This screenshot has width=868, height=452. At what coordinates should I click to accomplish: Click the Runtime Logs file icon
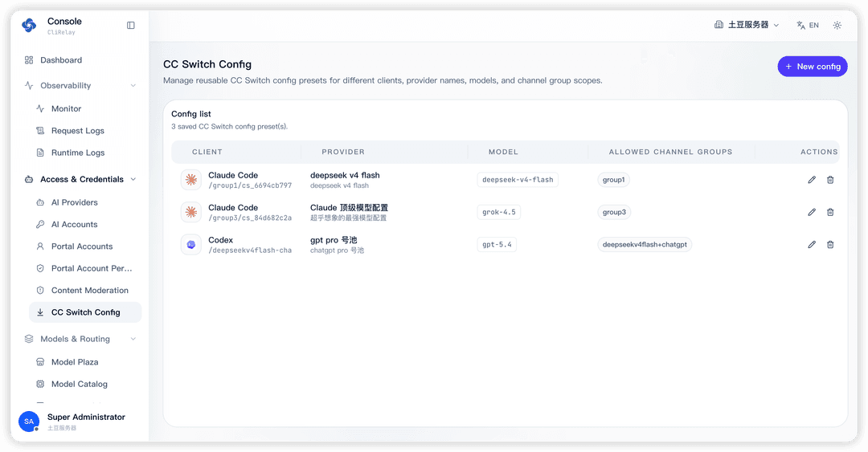40,153
